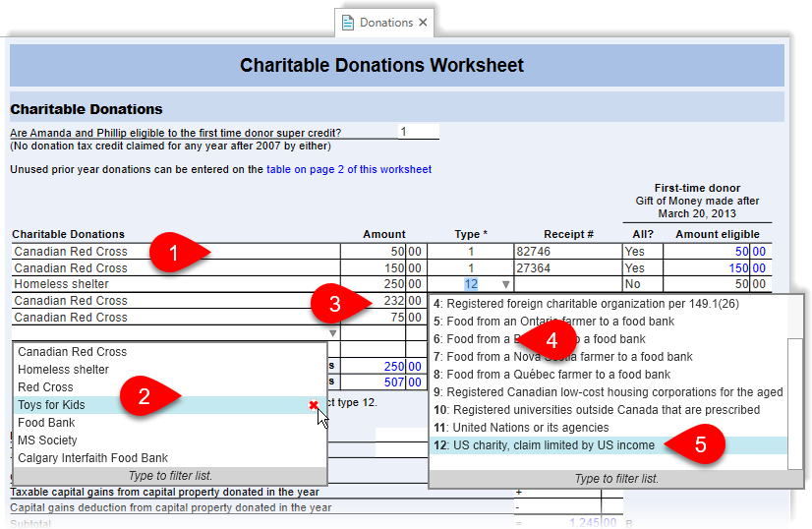
Task: Click the charity list filter box
Action: (x=170, y=476)
